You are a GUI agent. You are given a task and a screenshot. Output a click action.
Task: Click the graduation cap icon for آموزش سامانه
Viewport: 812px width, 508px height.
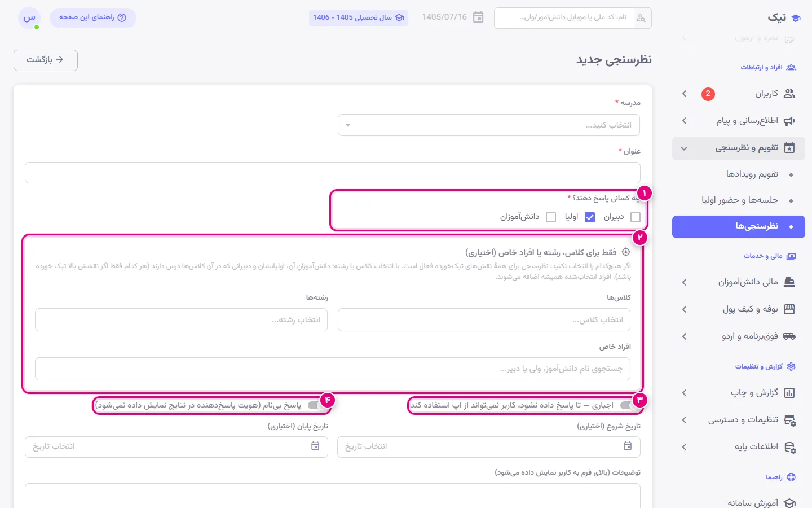click(x=789, y=503)
